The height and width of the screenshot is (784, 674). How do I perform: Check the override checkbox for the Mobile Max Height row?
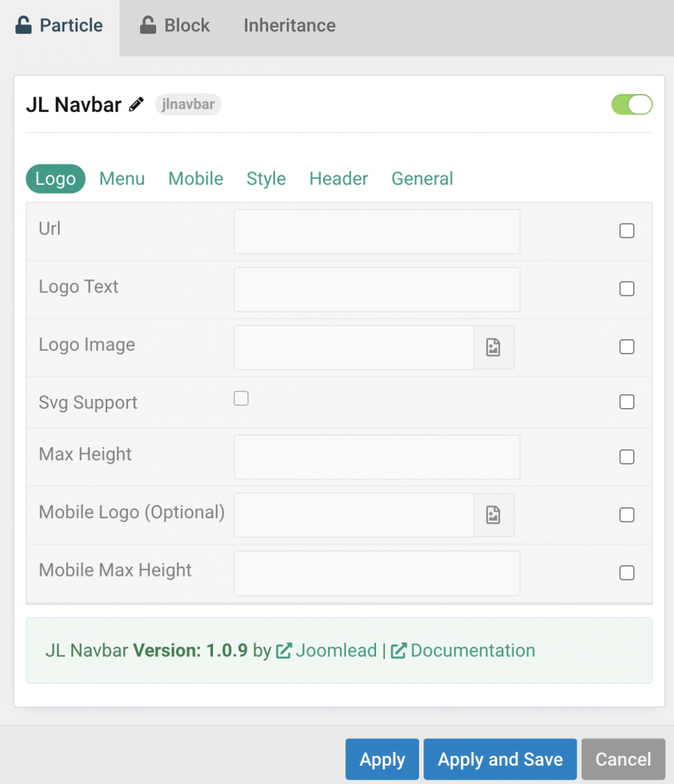[627, 573]
